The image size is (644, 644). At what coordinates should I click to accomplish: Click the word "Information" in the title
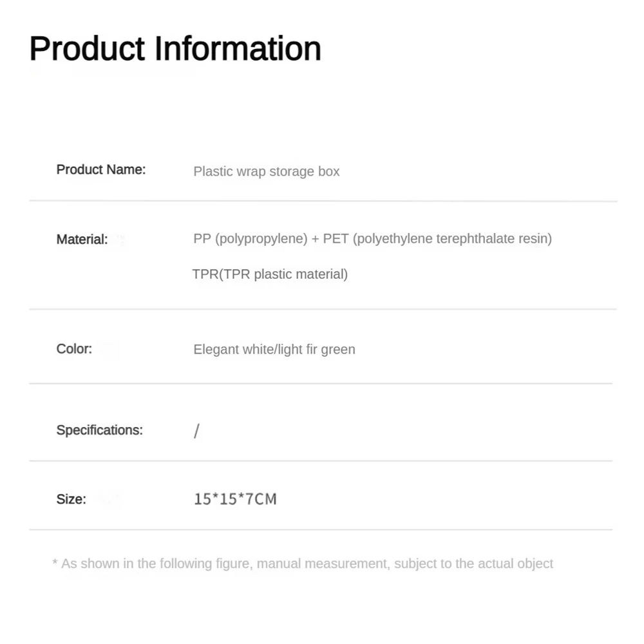[x=238, y=48]
